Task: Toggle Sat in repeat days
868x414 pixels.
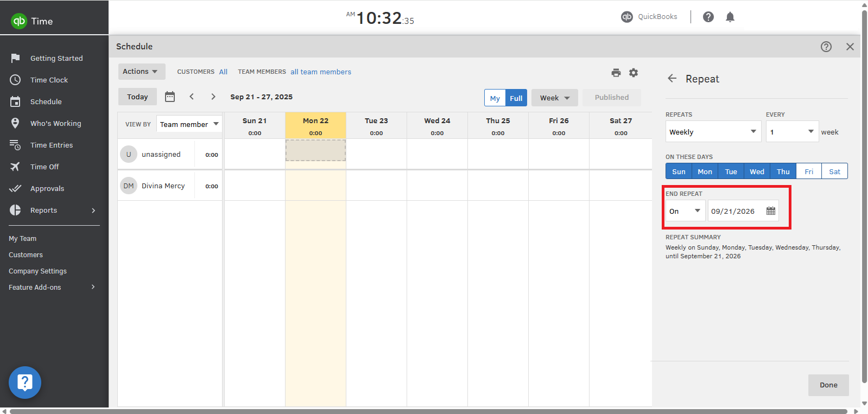Action: (x=834, y=171)
